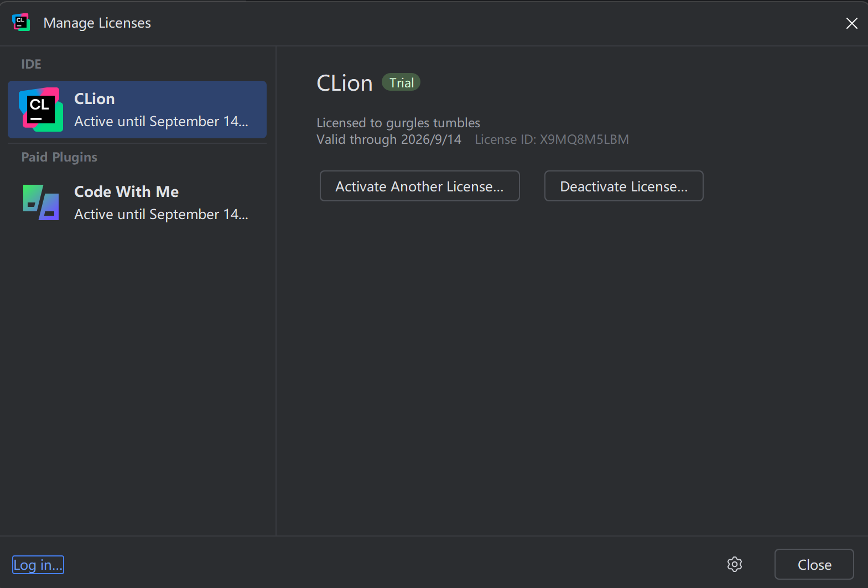Click the Trial badge next to CLion
Image resolution: width=868 pixels, height=588 pixels.
point(401,82)
